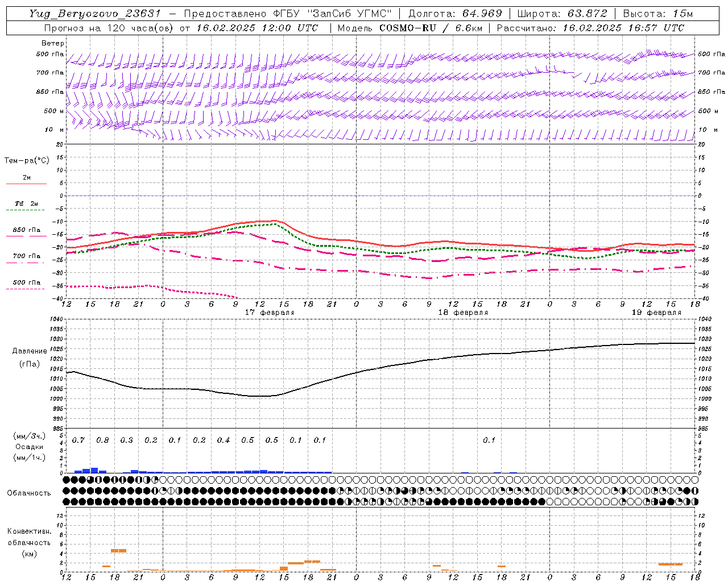The image size is (728, 582).
Task: Click the "(мм/3ч.)" precipitation unit label
Action: tap(30, 436)
